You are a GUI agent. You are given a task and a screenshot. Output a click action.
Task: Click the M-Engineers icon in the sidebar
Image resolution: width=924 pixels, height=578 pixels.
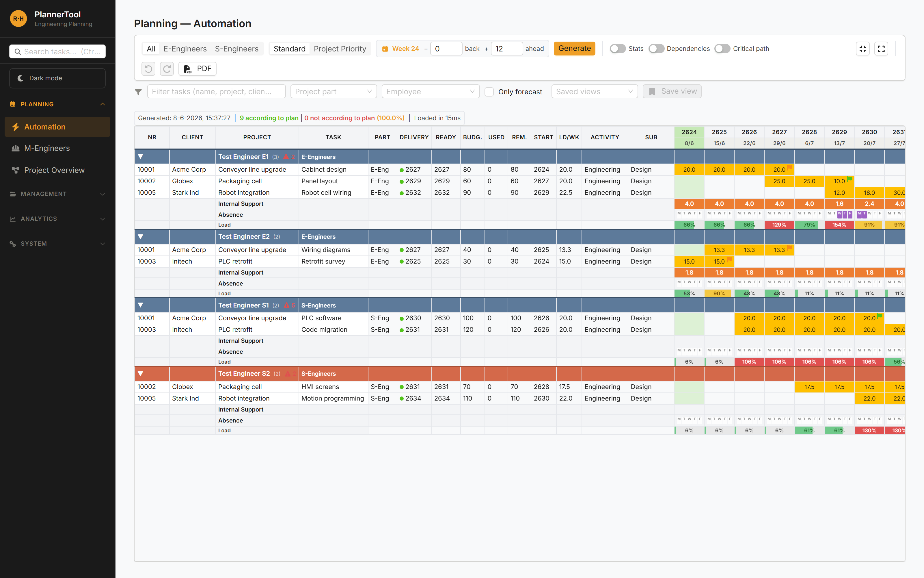(15, 148)
